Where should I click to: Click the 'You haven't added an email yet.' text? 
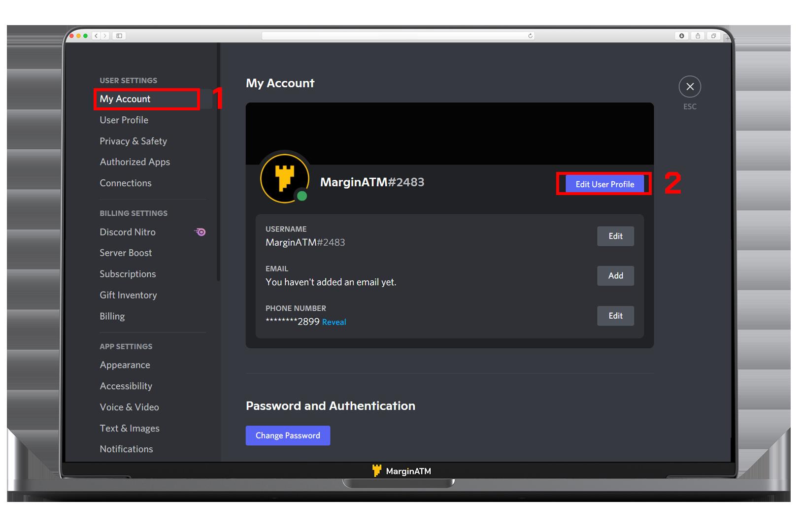pos(331,282)
